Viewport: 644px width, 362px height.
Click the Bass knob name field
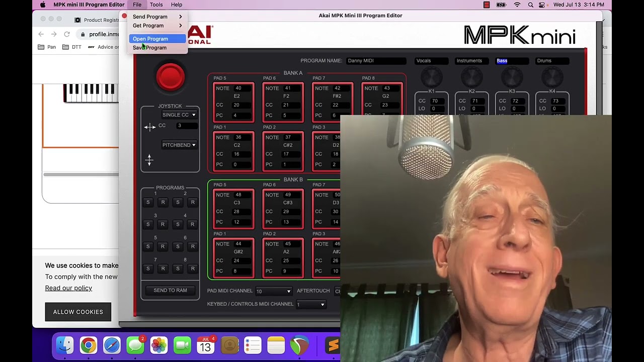click(x=512, y=61)
